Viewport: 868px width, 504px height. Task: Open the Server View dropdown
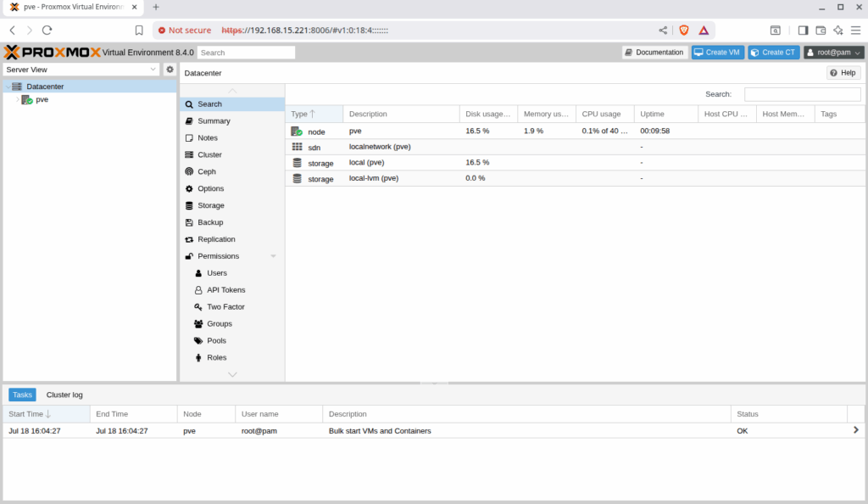[81, 70]
